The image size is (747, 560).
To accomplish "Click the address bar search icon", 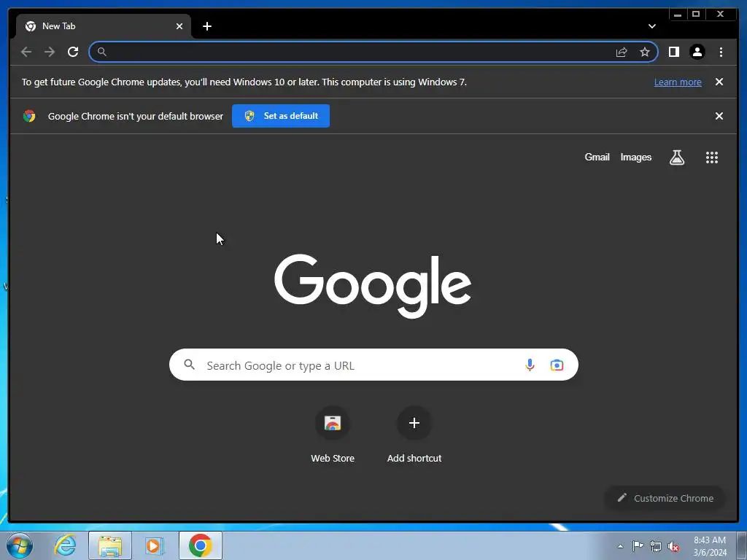I will point(101,52).
